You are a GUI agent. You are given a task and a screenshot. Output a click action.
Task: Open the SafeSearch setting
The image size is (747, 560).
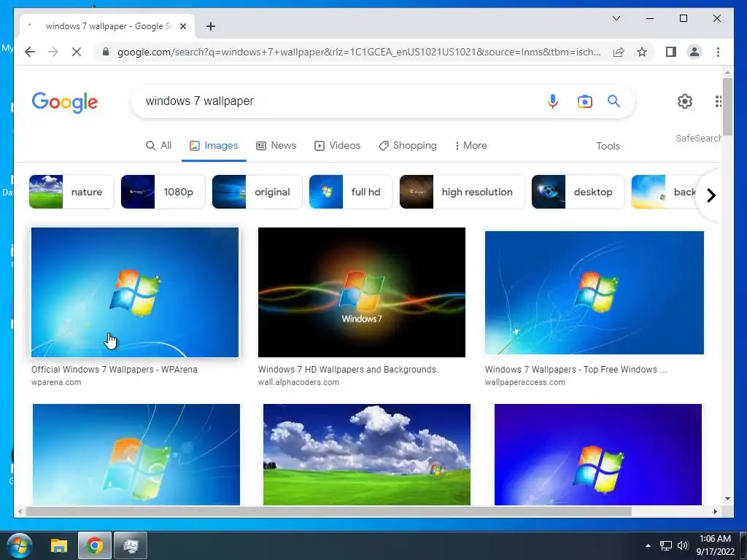click(x=698, y=138)
